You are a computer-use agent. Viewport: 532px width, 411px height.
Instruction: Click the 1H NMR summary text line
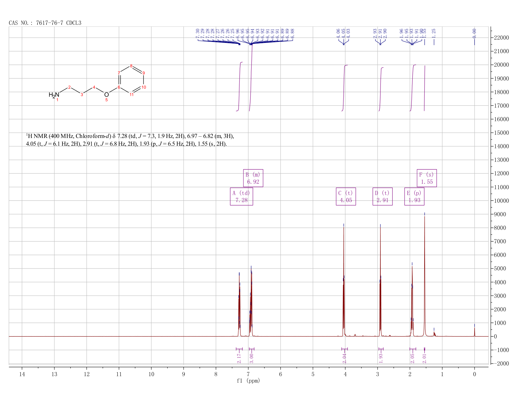point(132,140)
